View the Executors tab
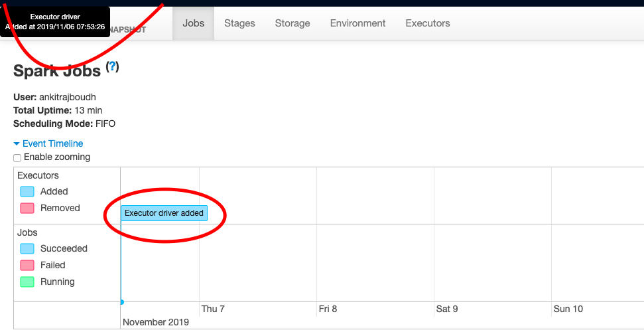Image resolution: width=644 pixels, height=334 pixels. [428, 23]
